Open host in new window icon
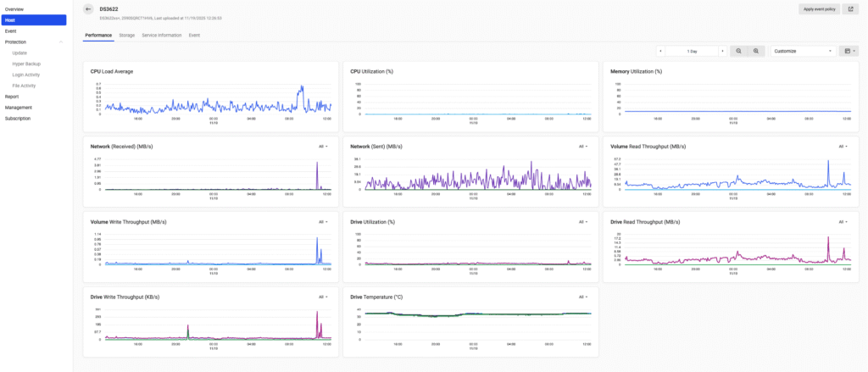868x372 pixels. point(850,8)
